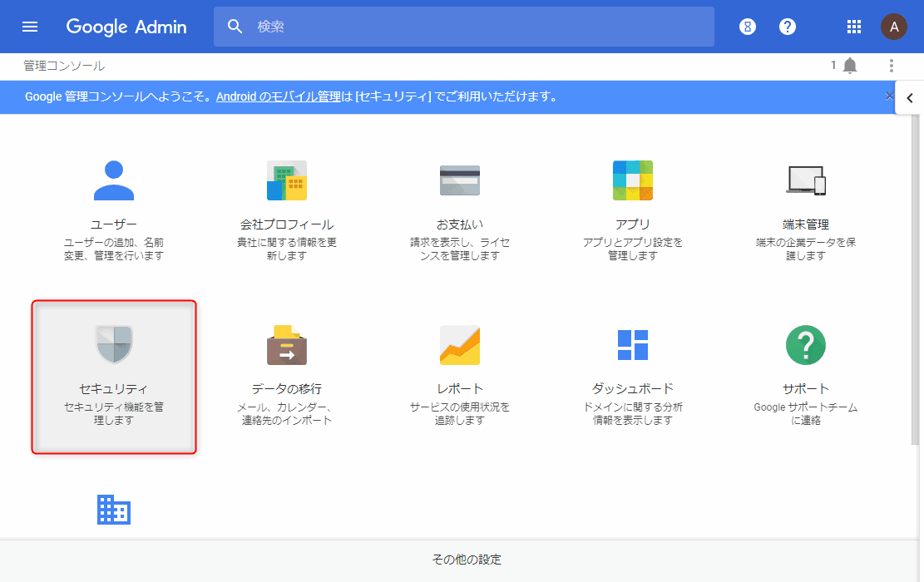Click the メール、カレンダー、連絡先のインポート text
This screenshot has width=924, height=582.
(x=287, y=413)
